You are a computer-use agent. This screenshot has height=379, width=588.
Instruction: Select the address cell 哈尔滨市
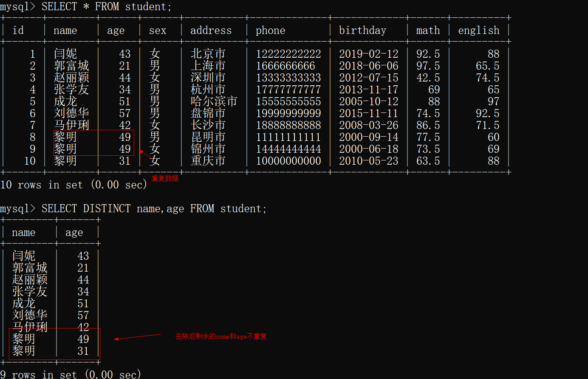click(214, 101)
